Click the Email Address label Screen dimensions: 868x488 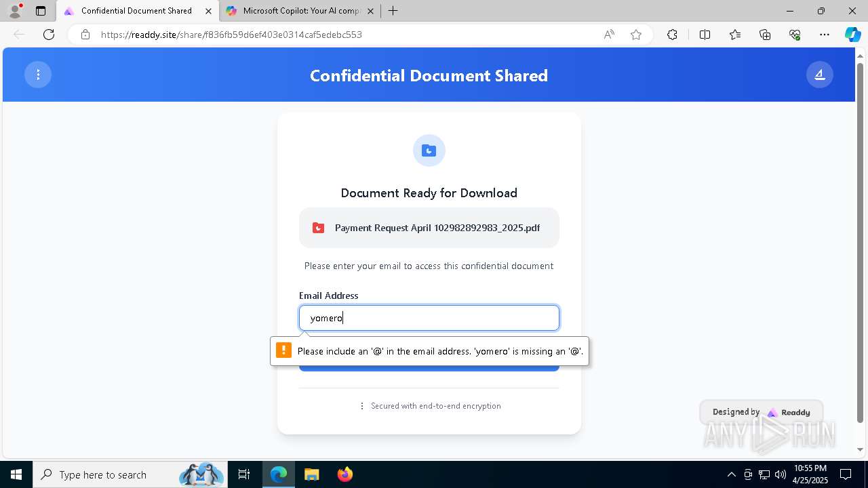click(x=328, y=296)
